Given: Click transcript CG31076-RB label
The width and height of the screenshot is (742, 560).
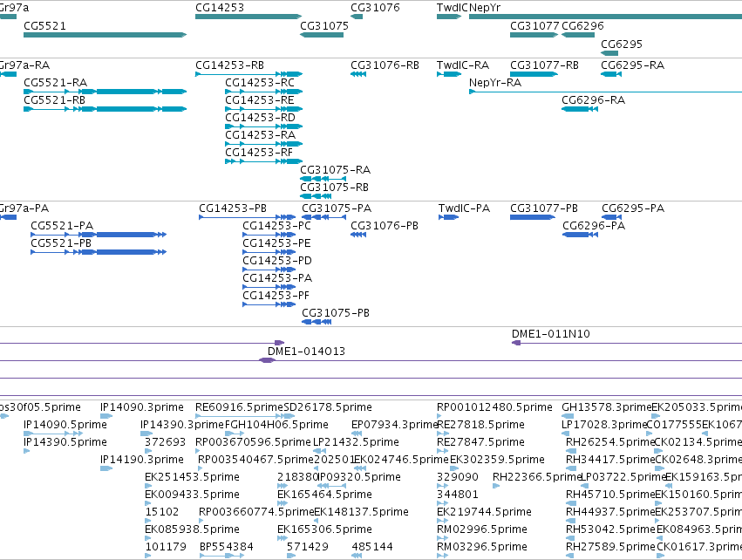Looking at the screenshot, I should [385, 65].
